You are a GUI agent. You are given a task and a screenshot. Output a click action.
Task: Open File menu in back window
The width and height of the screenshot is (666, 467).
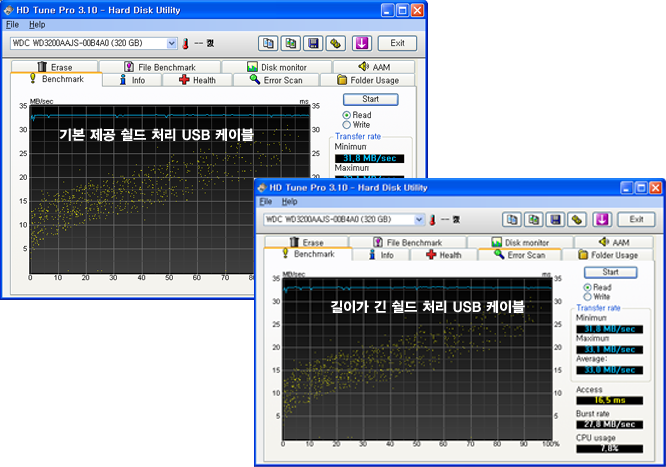click(12, 25)
